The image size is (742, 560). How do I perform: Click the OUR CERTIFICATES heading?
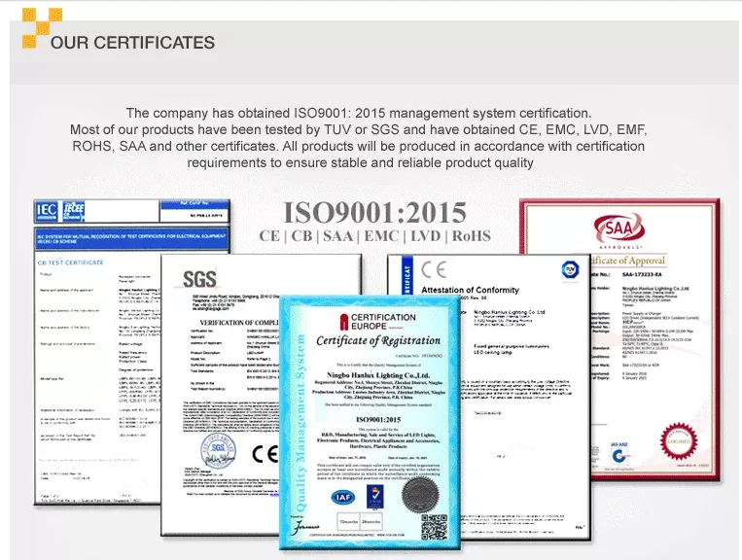click(132, 43)
